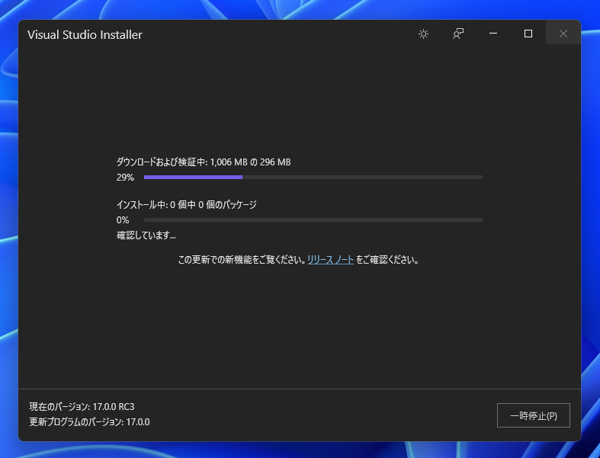600x458 pixels.
Task: Click the 'Visual Studio Installer' window title
Action: [x=85, y=35]
